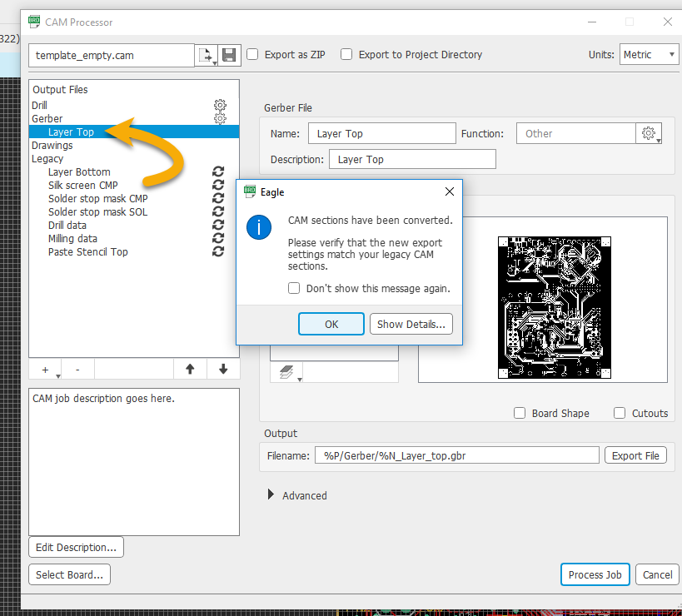682x616 pixels.
Task: Click the gear icon next to Drill
Action: 219,107
